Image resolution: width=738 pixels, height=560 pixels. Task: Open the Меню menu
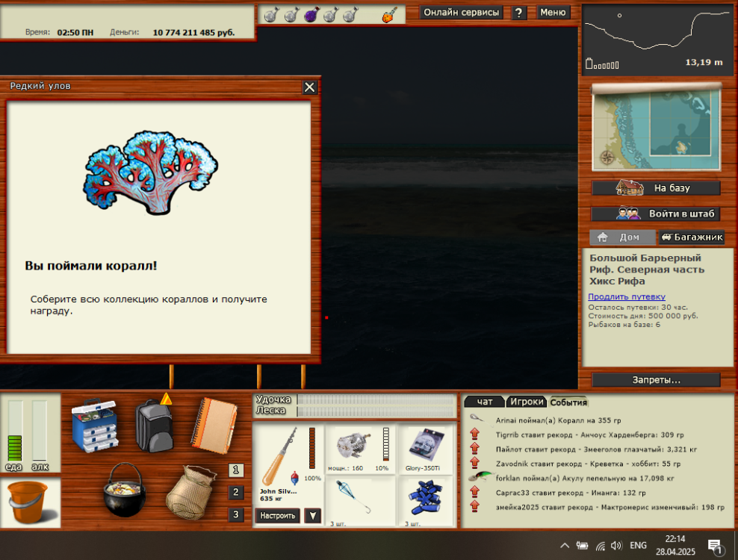(553, 13)
